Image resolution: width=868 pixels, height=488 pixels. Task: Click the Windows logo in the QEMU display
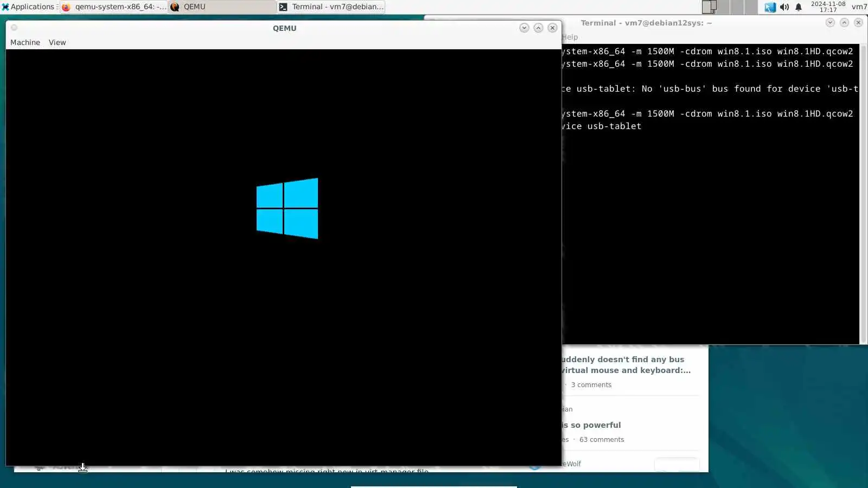click(x=287, y=208)
